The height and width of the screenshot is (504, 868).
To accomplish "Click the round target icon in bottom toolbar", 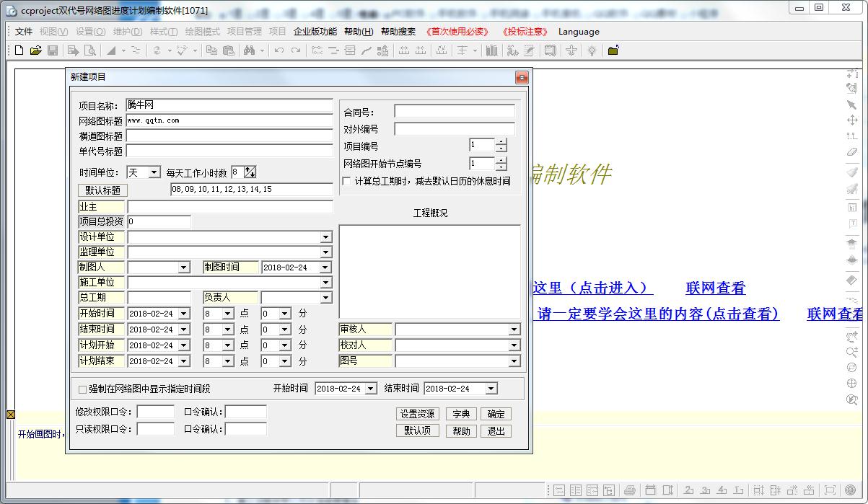I will pos(851,490).
